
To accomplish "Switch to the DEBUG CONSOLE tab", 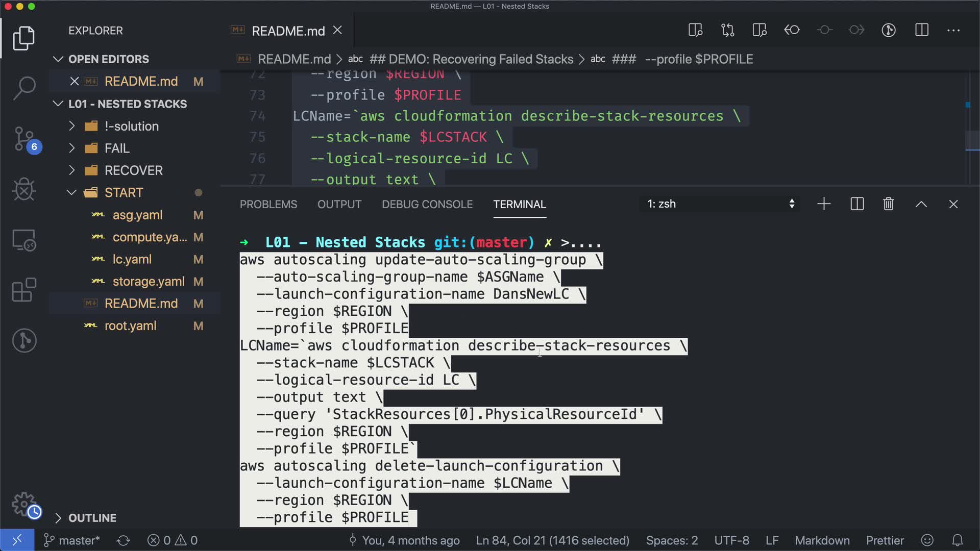I will click(427, 204).
